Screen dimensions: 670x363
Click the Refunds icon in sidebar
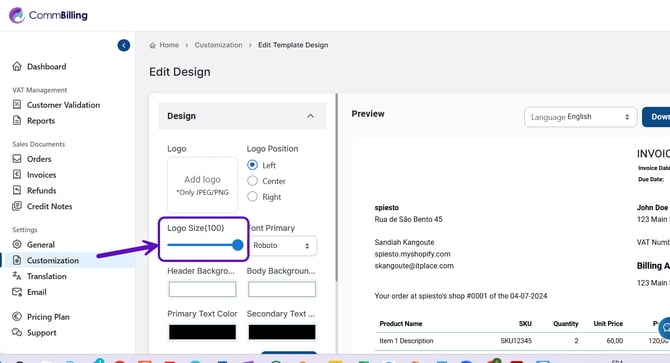[x=17, y=190]
